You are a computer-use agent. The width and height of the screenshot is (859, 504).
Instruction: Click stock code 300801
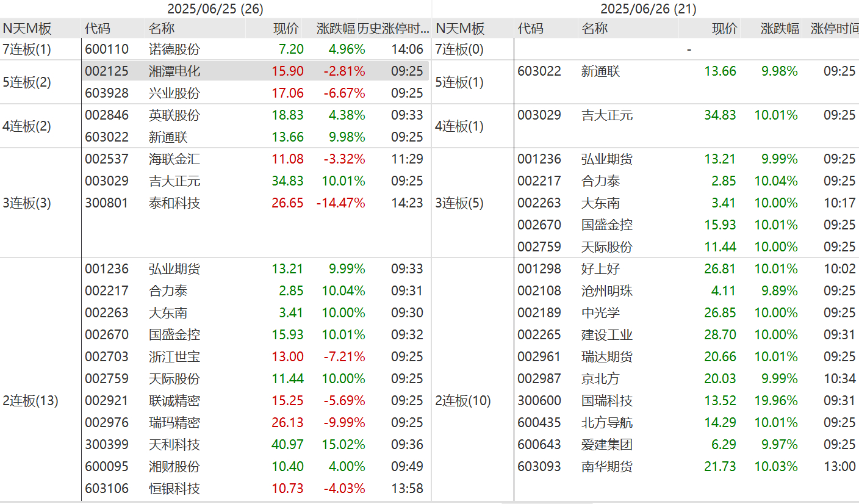point(107,203)
